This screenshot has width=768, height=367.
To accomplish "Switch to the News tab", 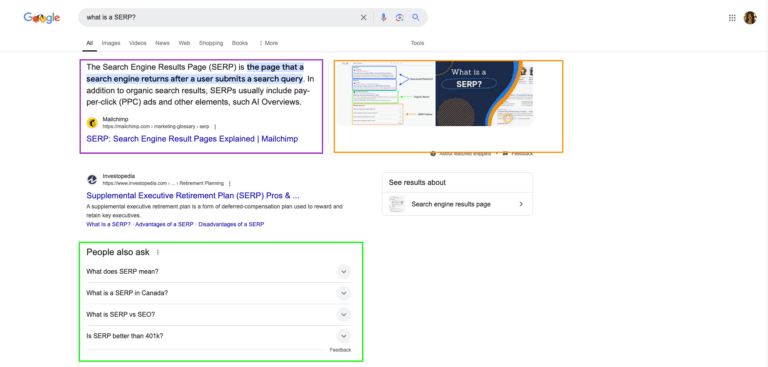I will click(x=162, y=43).
